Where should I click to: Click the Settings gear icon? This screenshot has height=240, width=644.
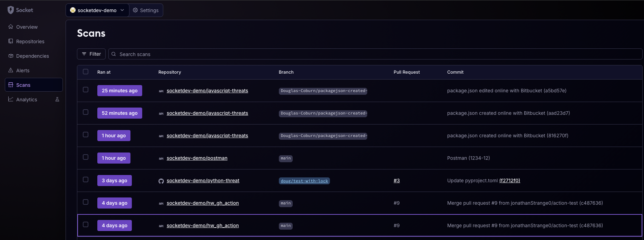135,10
